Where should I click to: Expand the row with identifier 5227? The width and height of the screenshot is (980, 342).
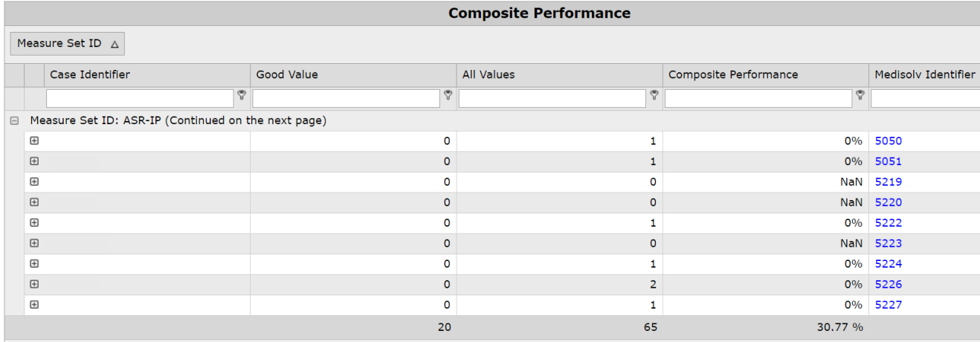[34, 304]
